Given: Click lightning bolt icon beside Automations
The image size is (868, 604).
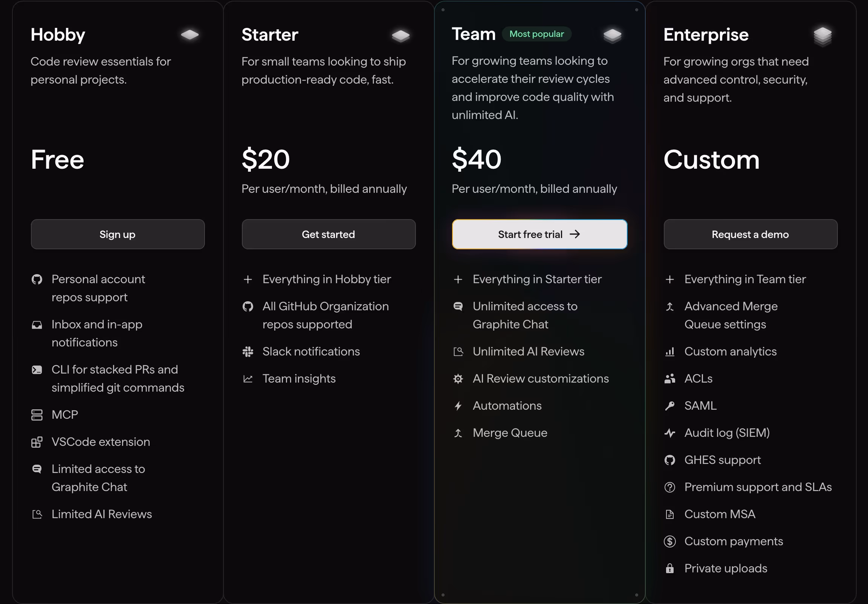Looking at the screenshot, I should pos(458,406).
